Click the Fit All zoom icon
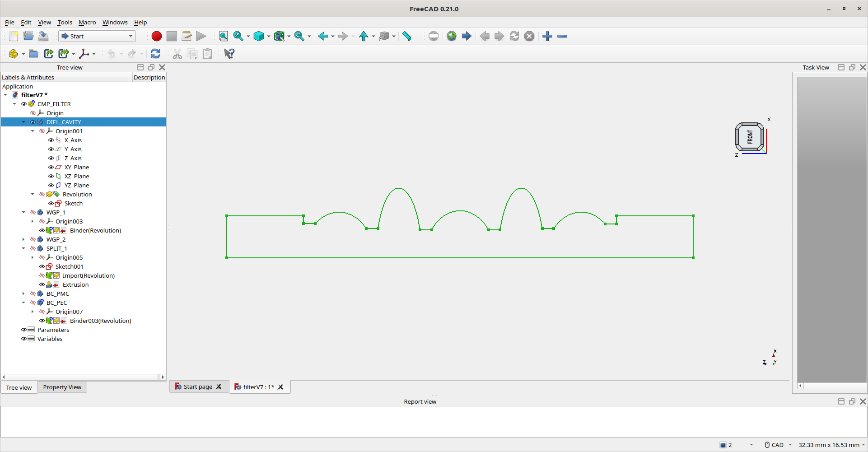 (x=223, y=36)
